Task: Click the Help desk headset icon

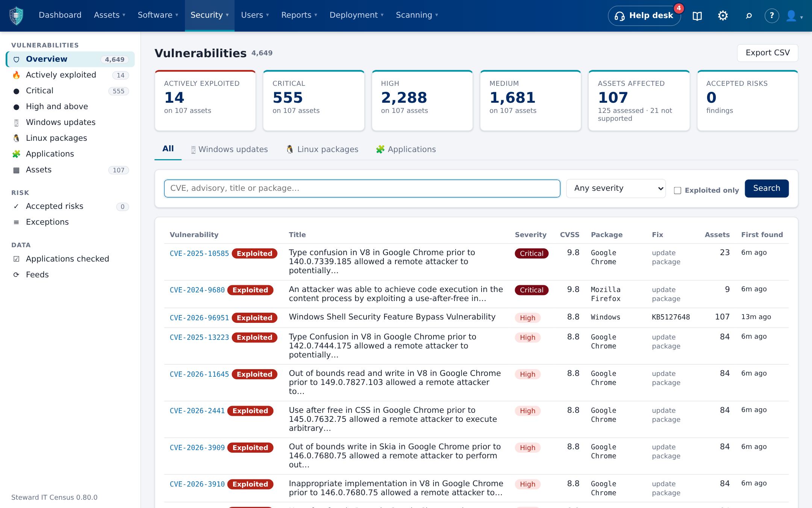Action: click(620, 16)
